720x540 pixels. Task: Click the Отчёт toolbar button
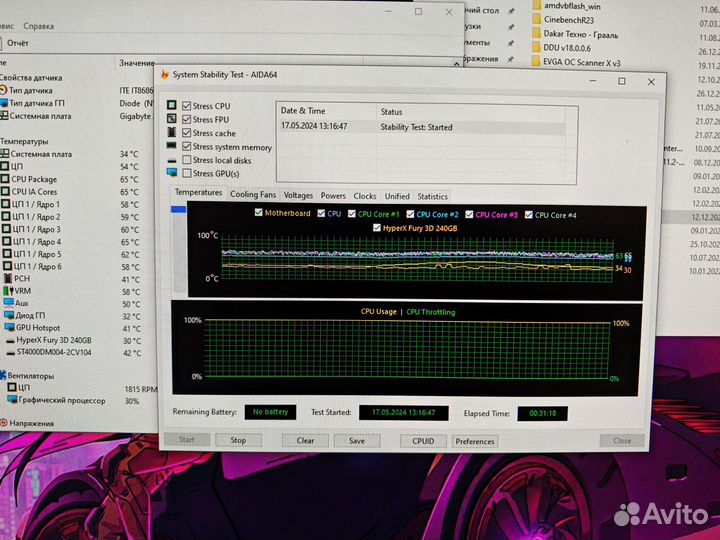coord(17,43)
